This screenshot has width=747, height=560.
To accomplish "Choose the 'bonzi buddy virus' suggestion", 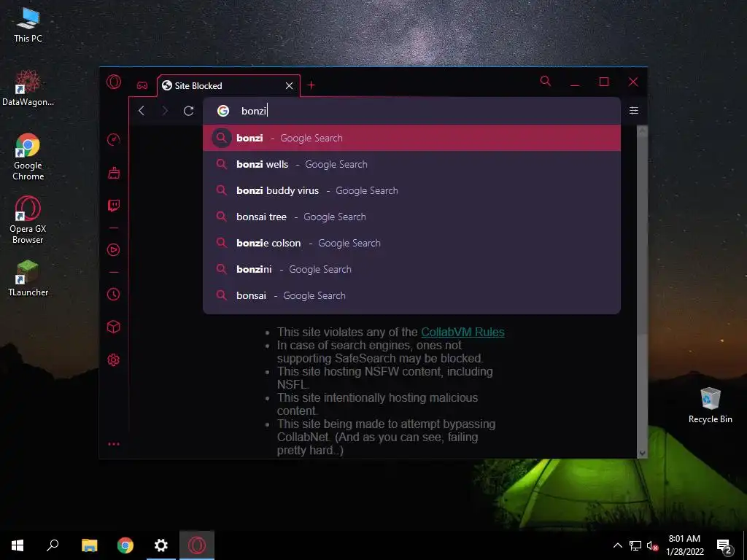I will [411, 190].
